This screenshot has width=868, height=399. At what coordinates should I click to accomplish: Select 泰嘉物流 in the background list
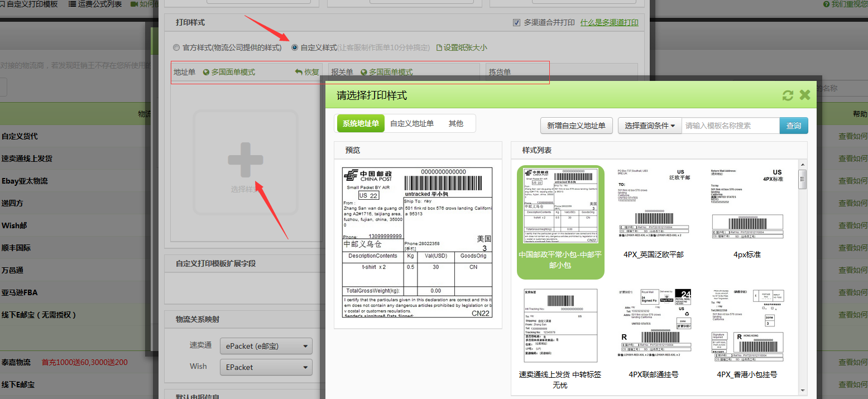[x=16, y=362]
